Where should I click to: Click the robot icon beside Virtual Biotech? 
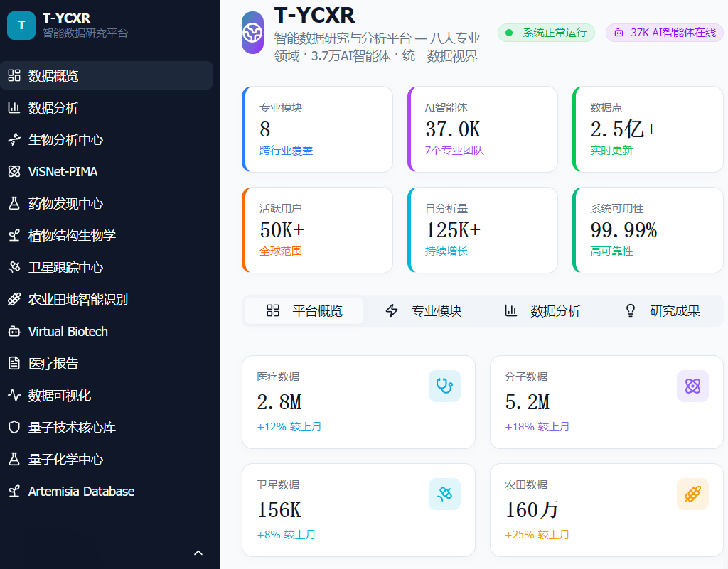14,331
